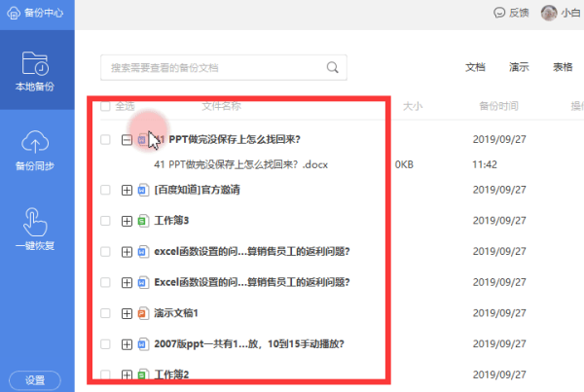Screen dimensions: 584x392
Task: Check the box for lowercase excel函数设置 row
Action: (105, 252)
